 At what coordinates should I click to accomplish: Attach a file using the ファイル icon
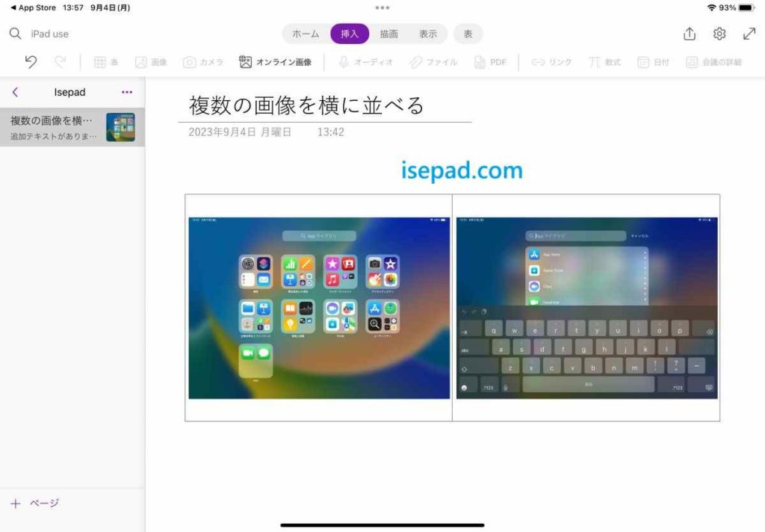431,62
